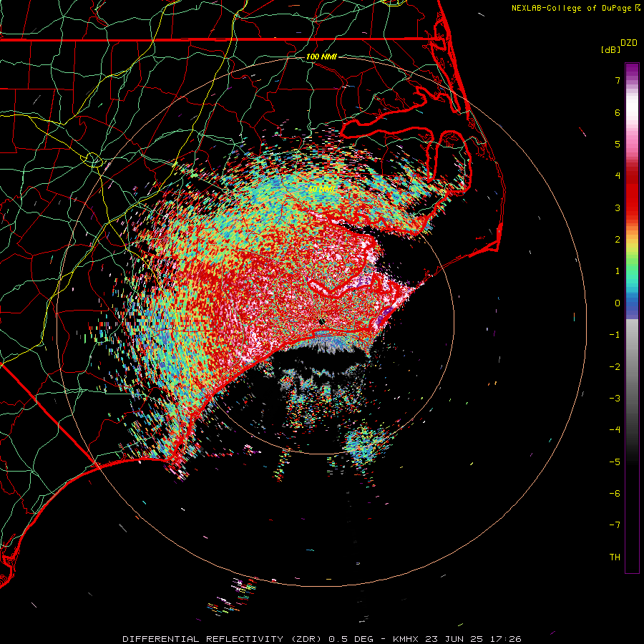Screen dimensions: 644x644
Task: Click the KMHX station identifier
Action: (x=406, y=639)
